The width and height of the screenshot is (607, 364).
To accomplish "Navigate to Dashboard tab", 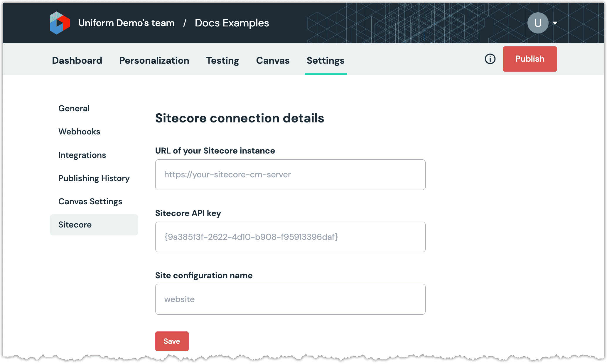I will click(77, 60).
